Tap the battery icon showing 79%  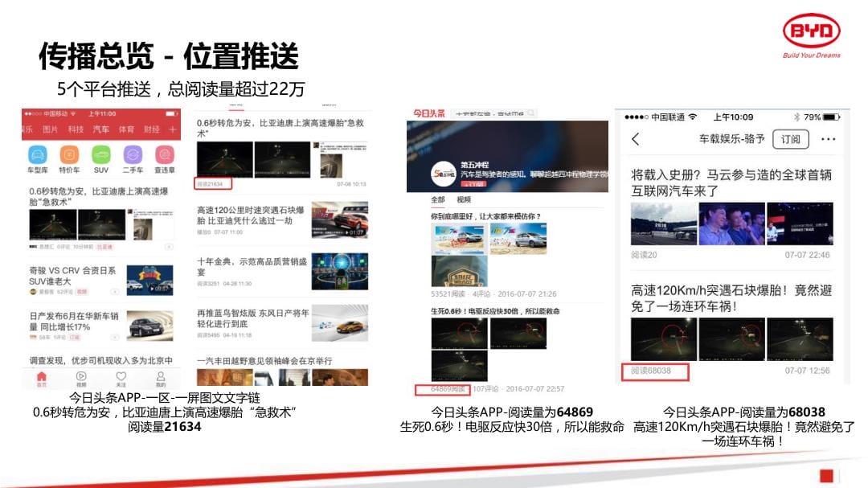[x=831, y=117]
